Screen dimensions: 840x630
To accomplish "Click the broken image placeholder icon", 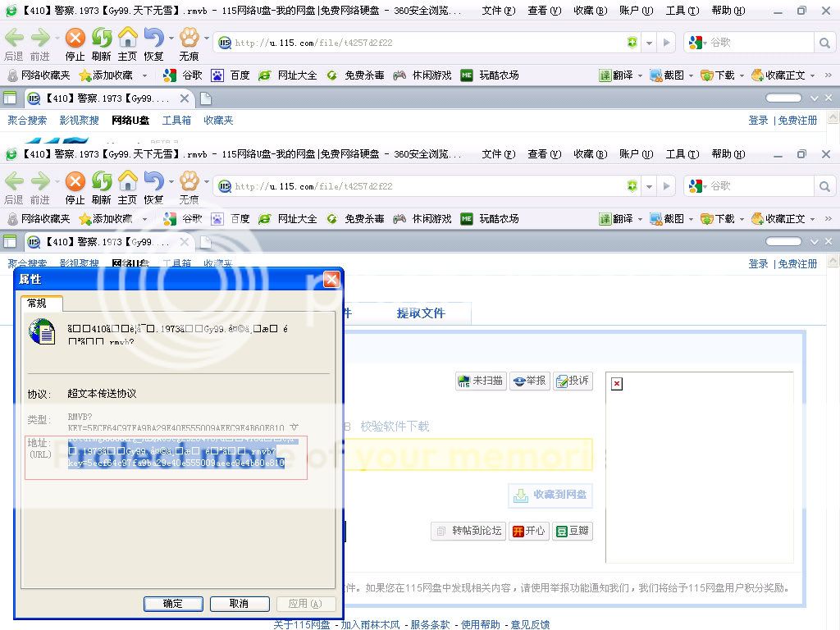I will click(x=617, y=384).
